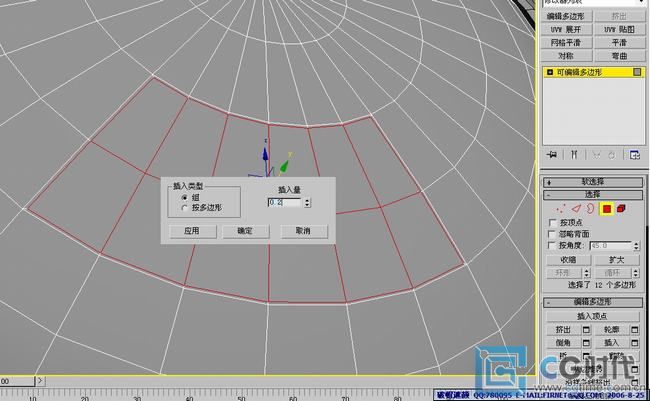
Task: Click the 按角度 value spinner
Action: coord(636,246)
